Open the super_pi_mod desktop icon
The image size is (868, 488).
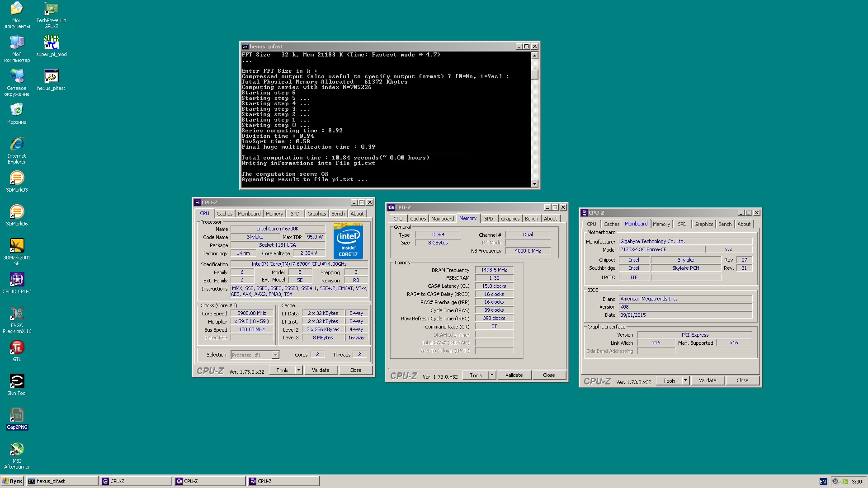(51, 46)
